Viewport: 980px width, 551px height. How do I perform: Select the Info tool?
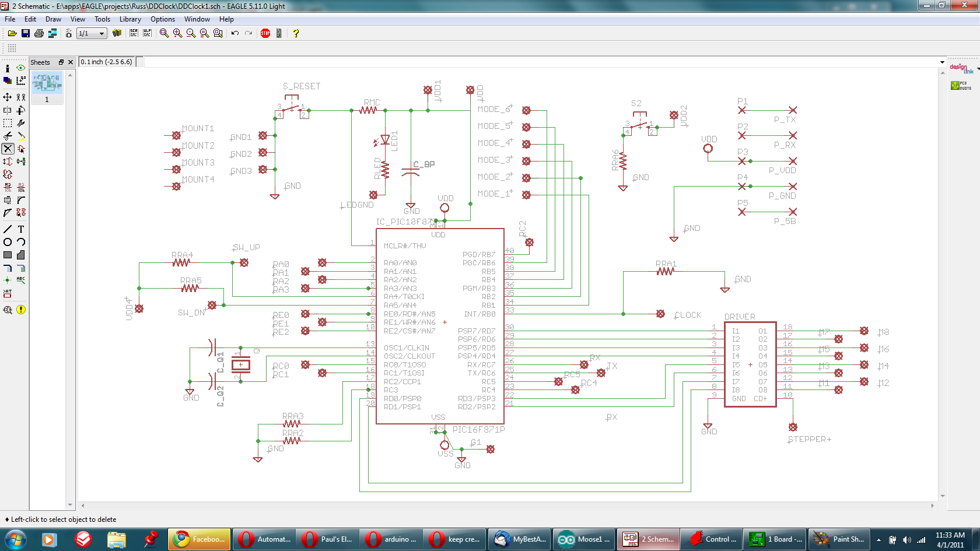coord(8,68)
